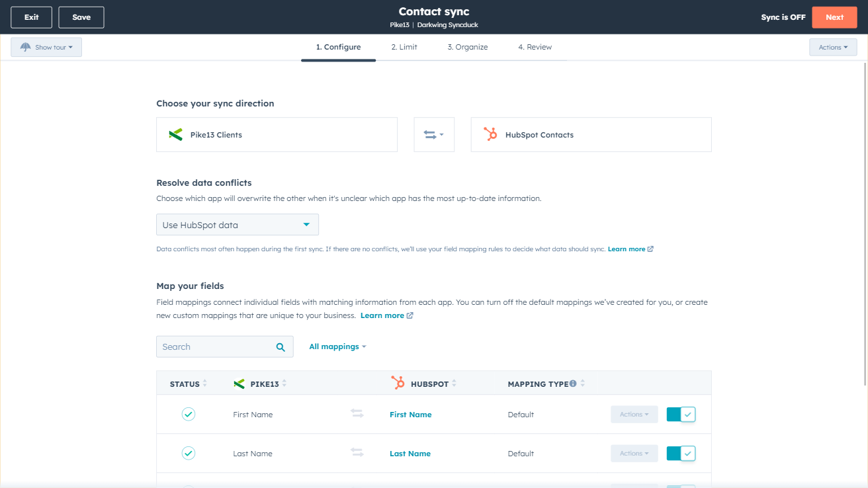Open the top-right Actions dropdown
The height and width of the screenshot is (488, 868).
point(832,48)
